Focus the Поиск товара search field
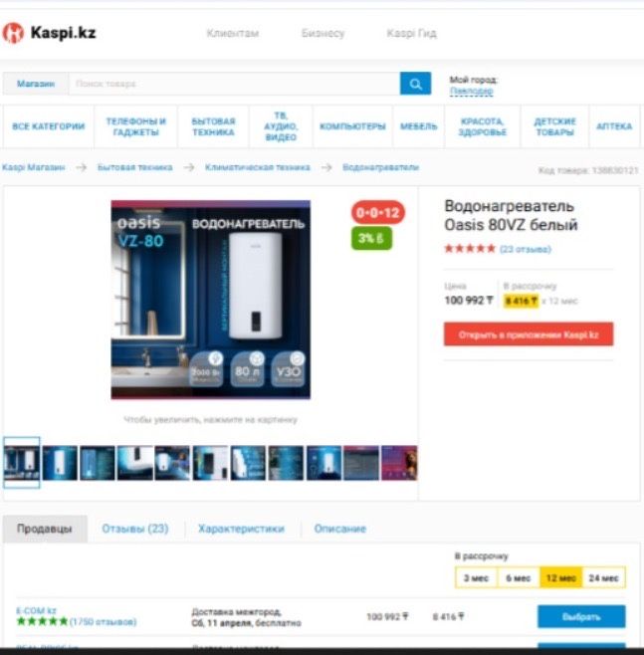The image size is (644, 655). pyautogui.click(x=234, y=84)
